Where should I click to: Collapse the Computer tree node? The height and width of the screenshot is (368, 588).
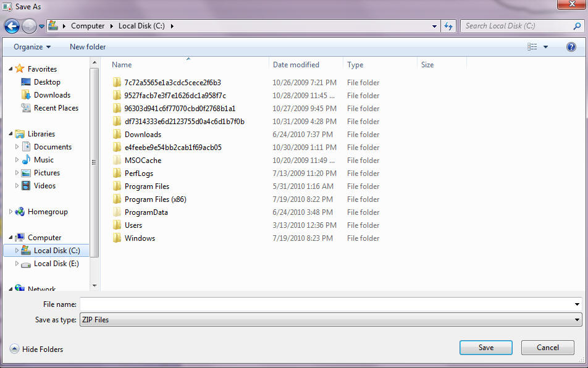tap(10, 238)
